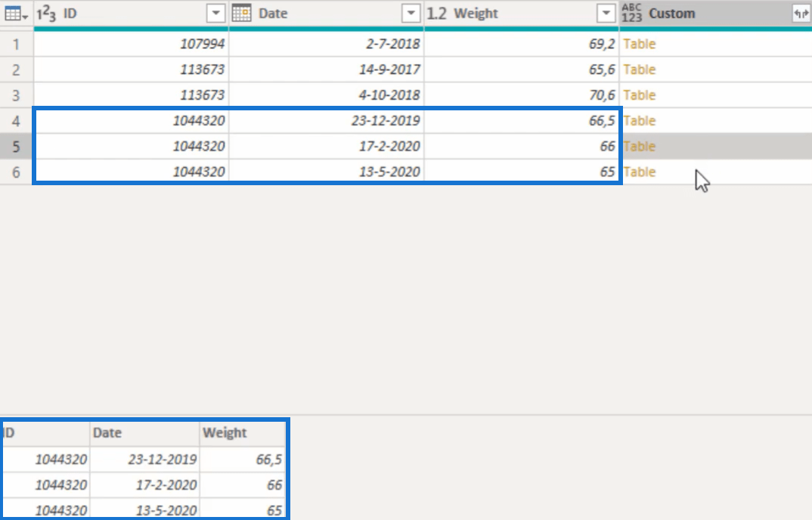Click preview pane date 23-12-2019
Viewport: 812px width, 520px height.
(x=144, y=460)
